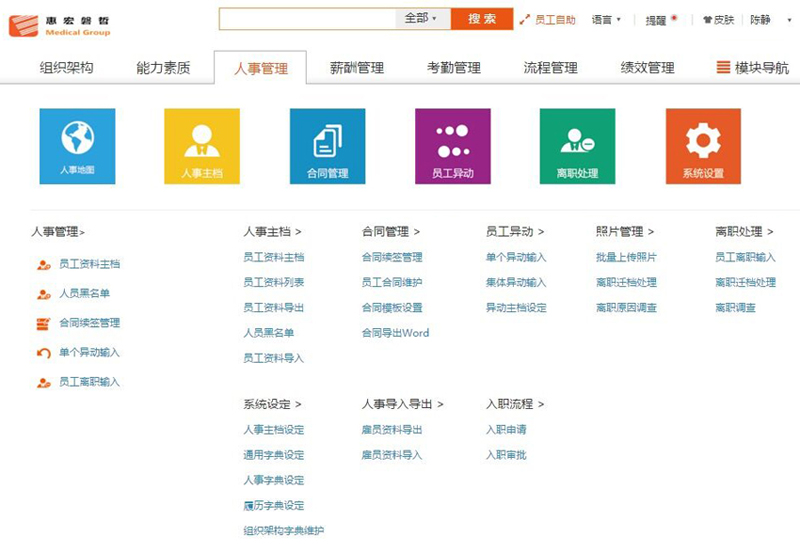This screenshot has height=552, width=800.
Task: Click the orange 搜索 button
Action: [482, 18]
